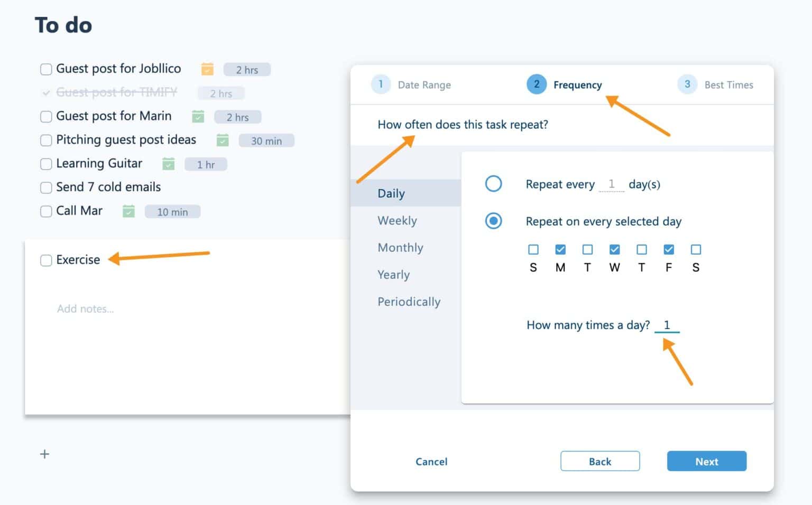
Task: Select the Weekly frequency option
Action: [x=397, y=220]
